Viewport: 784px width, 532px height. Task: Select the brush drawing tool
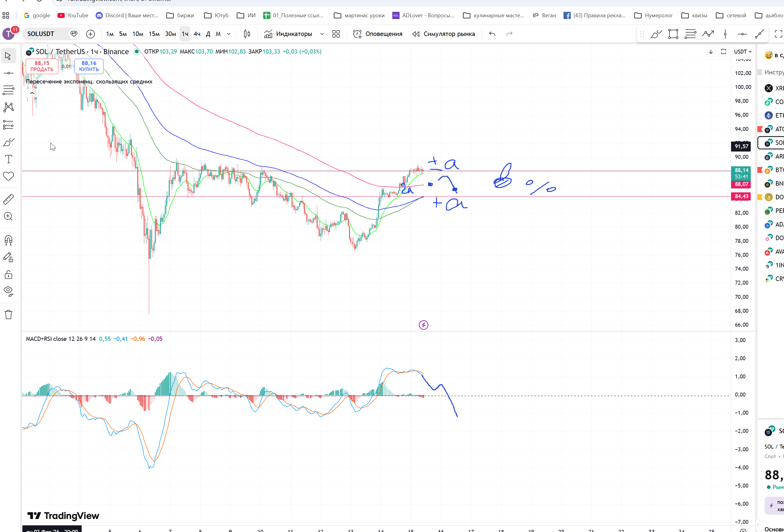point(8,142)
